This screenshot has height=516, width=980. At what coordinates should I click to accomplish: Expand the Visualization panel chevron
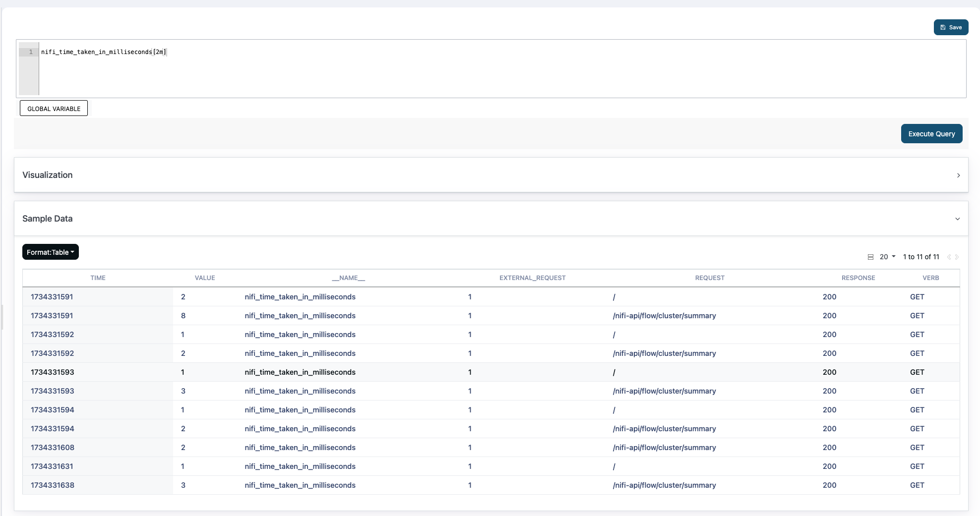(x=958, y=175)
